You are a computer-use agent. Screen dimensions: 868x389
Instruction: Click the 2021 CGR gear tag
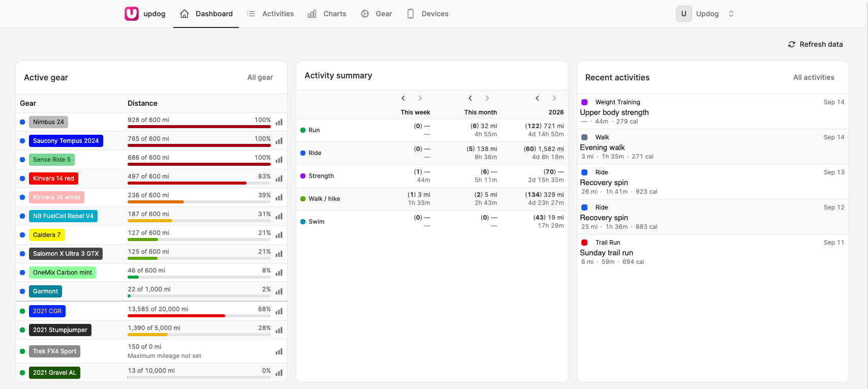(x=47, y=311)
